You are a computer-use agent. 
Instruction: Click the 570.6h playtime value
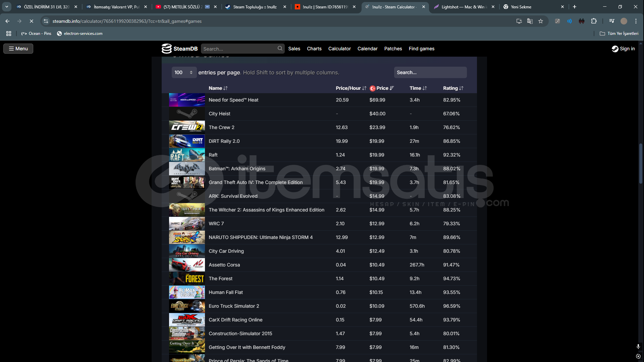point(417,306)
